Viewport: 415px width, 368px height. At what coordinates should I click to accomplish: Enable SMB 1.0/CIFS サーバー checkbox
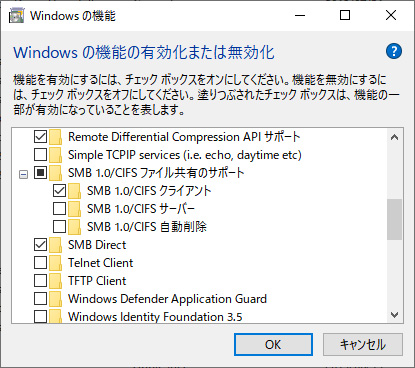point(59,209)
